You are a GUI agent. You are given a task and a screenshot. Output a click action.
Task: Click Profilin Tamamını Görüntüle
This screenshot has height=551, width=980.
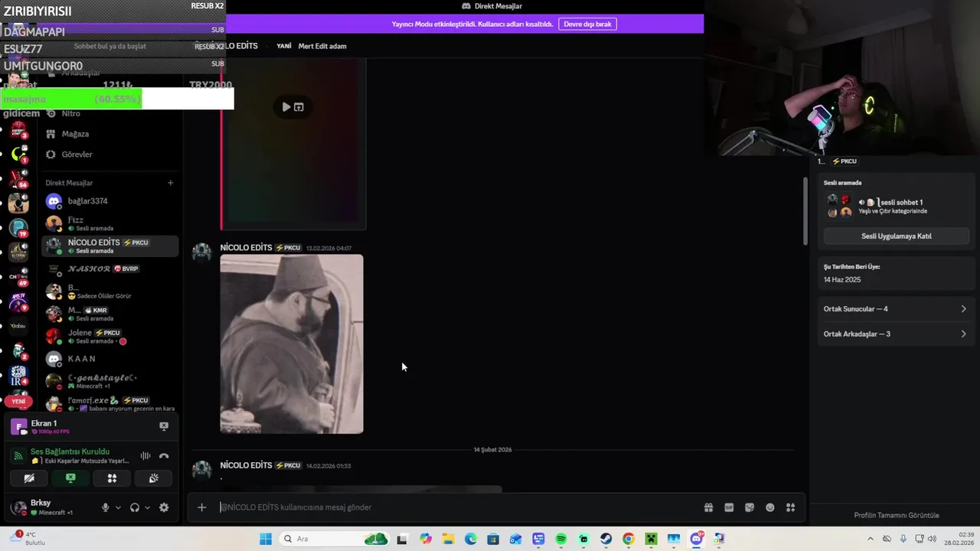click(896, 515)
